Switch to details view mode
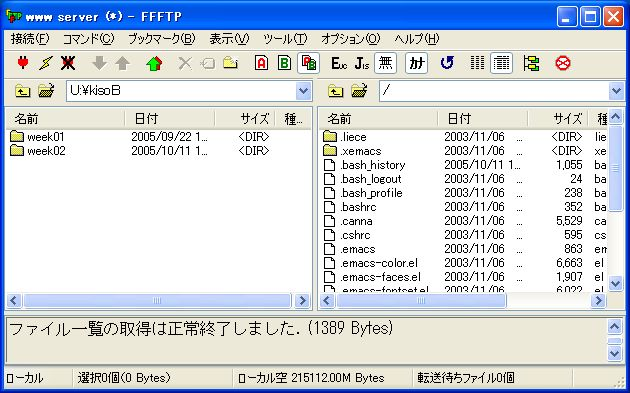Image resolution: width=630 pixels, height=393 pixels. [x=501, y=63]
